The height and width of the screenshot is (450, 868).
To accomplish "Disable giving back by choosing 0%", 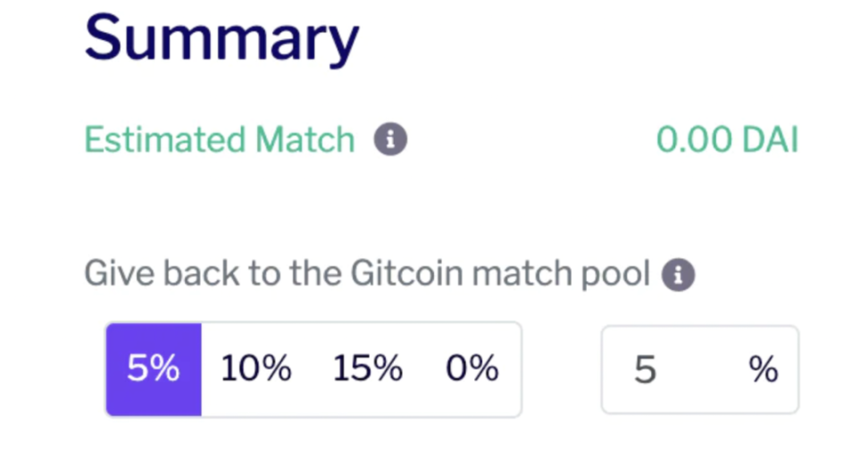I will 472,369.
